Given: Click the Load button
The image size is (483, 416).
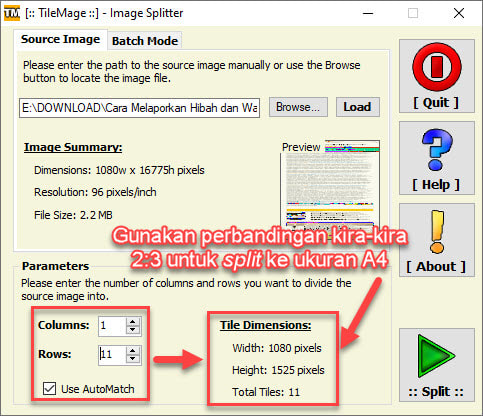Looking at the screenshot, I should click(x=357, y=107).
